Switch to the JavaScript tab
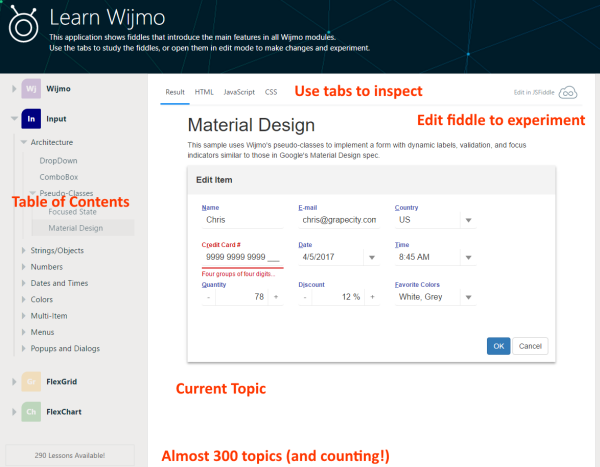This screenshot has width=600, height=467. [239, 92]
